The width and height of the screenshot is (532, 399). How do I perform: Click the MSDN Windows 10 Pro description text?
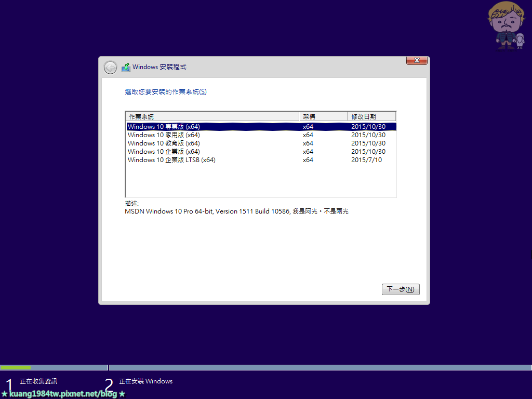click(x=236, y=211)
